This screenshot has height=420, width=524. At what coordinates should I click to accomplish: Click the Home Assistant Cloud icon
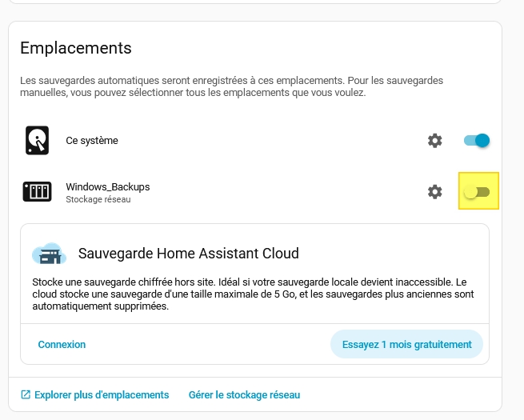(49, 254)
